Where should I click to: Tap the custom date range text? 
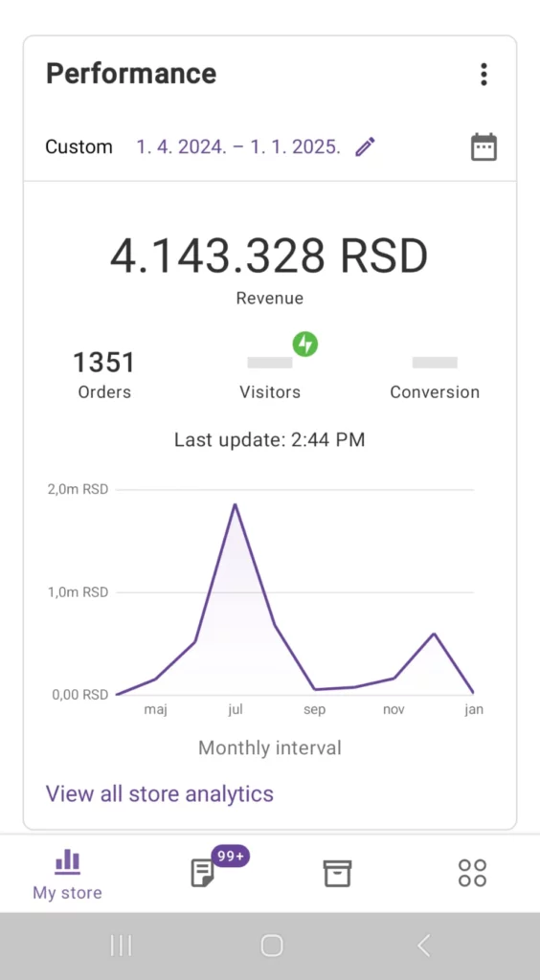238,146
